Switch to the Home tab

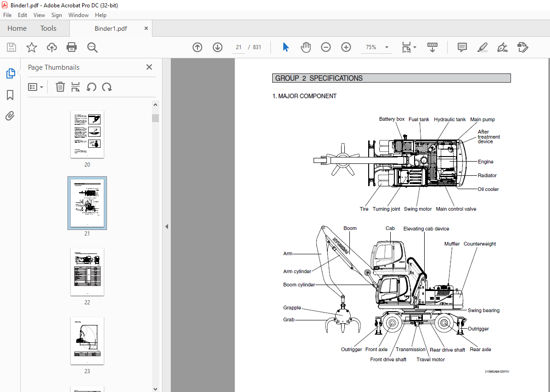tap(17, 28)
